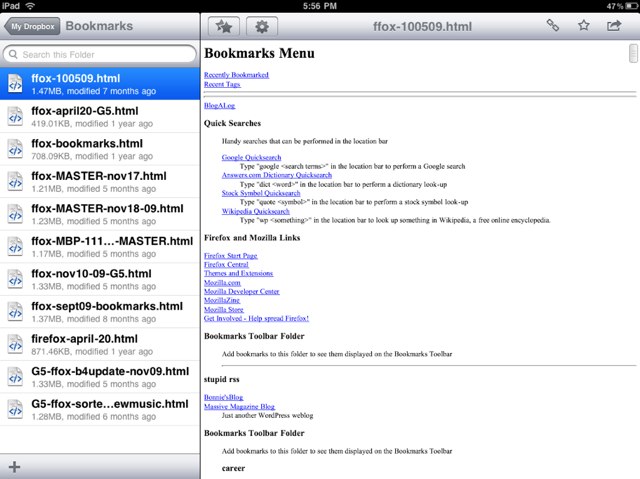640x479 pixels.
Task: Copy link with the chain icon
Action: 553,25
